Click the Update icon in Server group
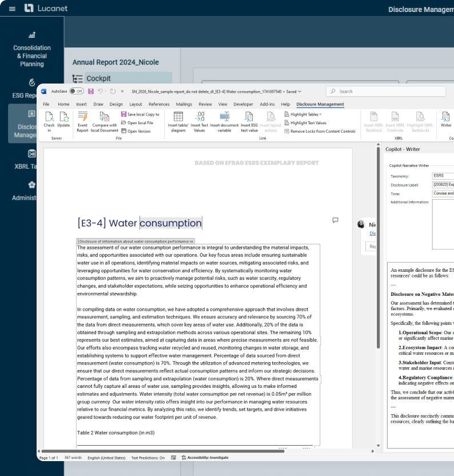Viewport: 454px width, 476px height. (63, 117)
